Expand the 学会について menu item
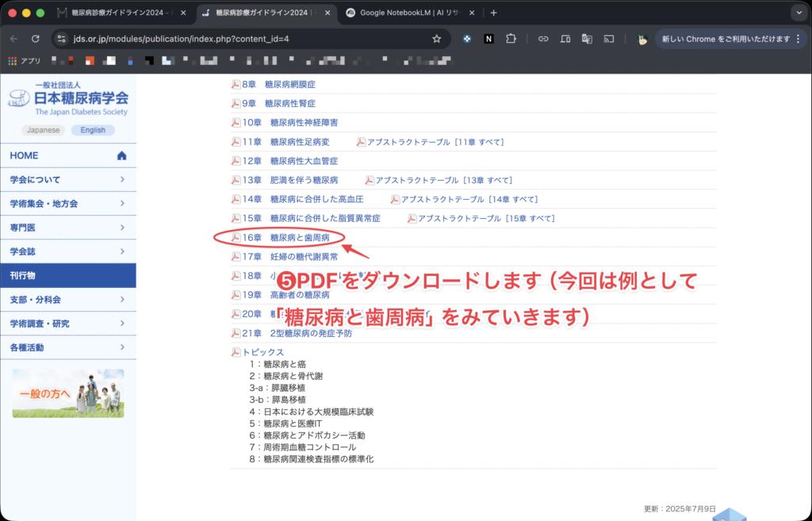This screenshot has height=521, width=812. coord(67,180)
